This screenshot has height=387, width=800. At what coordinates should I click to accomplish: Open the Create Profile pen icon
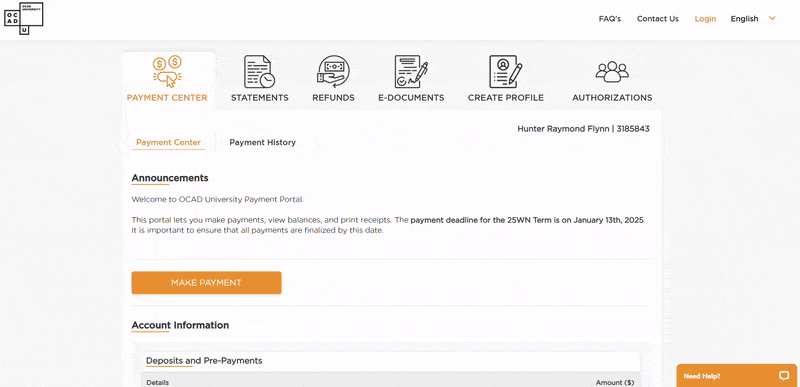(506, 71)
